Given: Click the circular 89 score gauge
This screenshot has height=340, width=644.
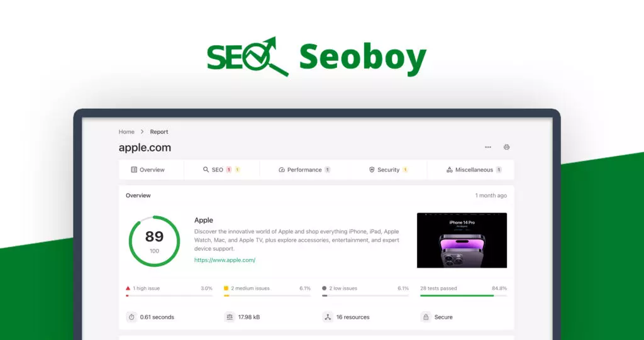Looking at the screenshot, I should pos(154,241).
